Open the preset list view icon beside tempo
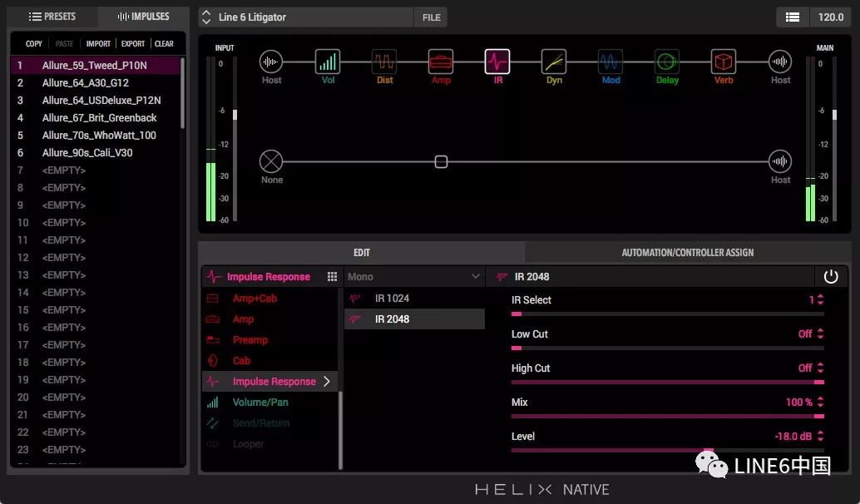 tap(793, 17)
